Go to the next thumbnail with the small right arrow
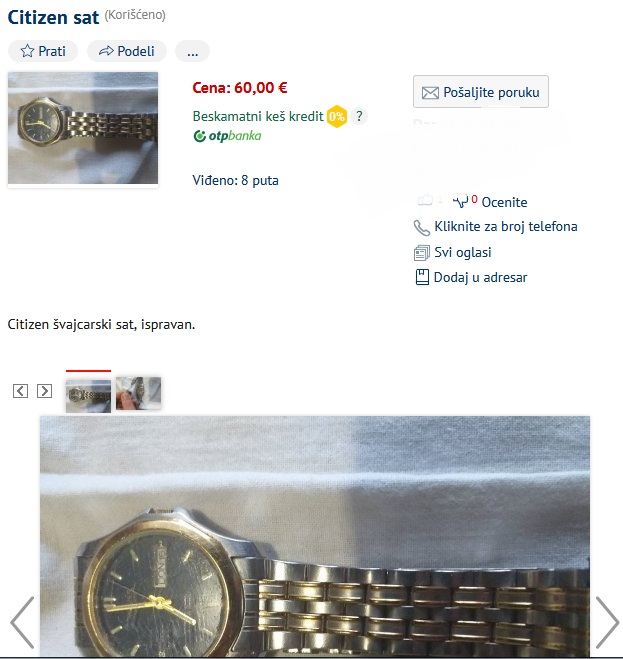Image resolution: width=623 pixels, height=659 pixels. point(45,391)
